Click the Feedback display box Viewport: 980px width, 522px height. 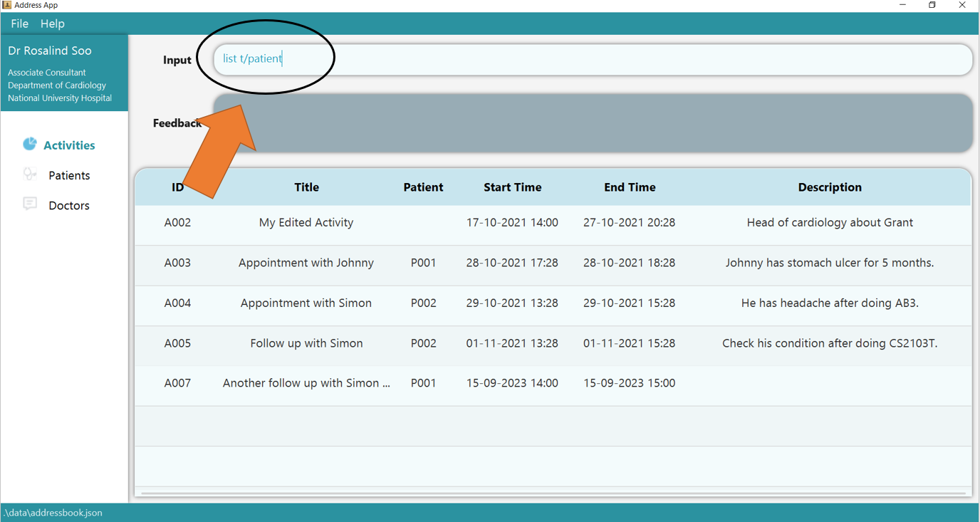pos(612,123)
